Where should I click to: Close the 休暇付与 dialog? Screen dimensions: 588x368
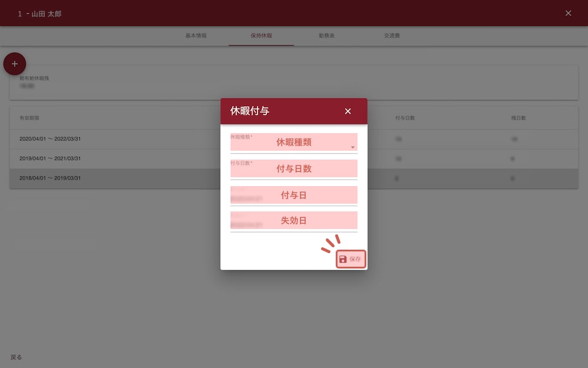[348, 111]
